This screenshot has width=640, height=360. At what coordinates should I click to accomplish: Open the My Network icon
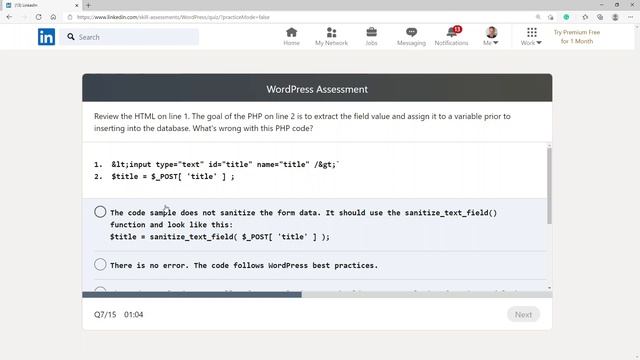point(331,32)
